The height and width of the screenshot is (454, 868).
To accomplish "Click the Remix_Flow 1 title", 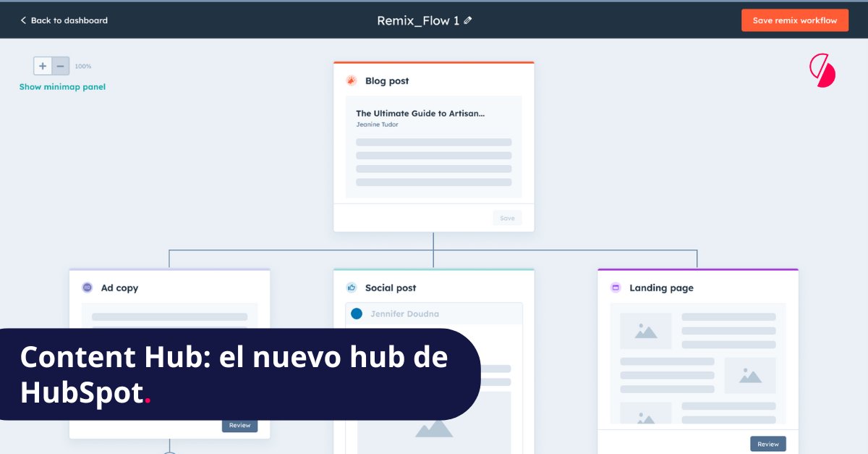I will 418,20.
